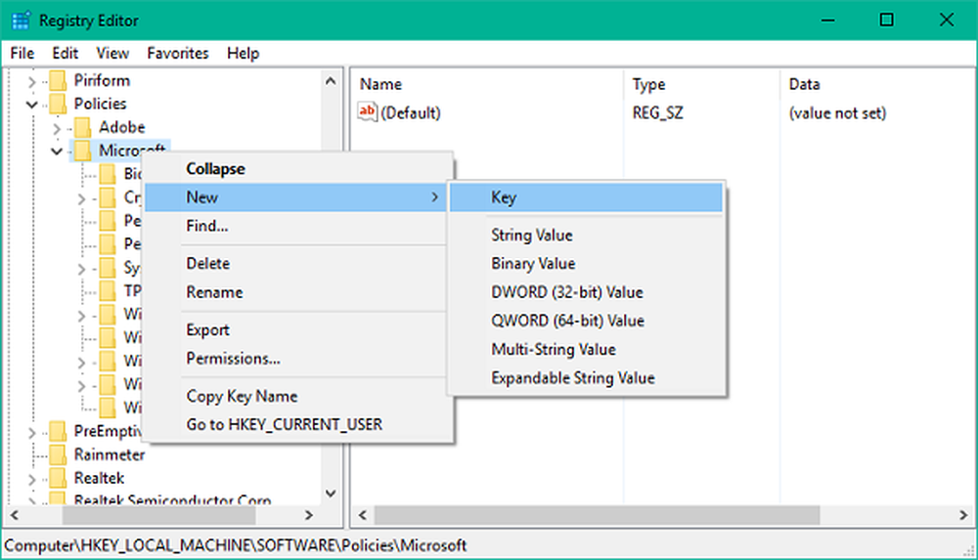Click the Rainmeter folder icon
The image size is (978, 560).
58,454
